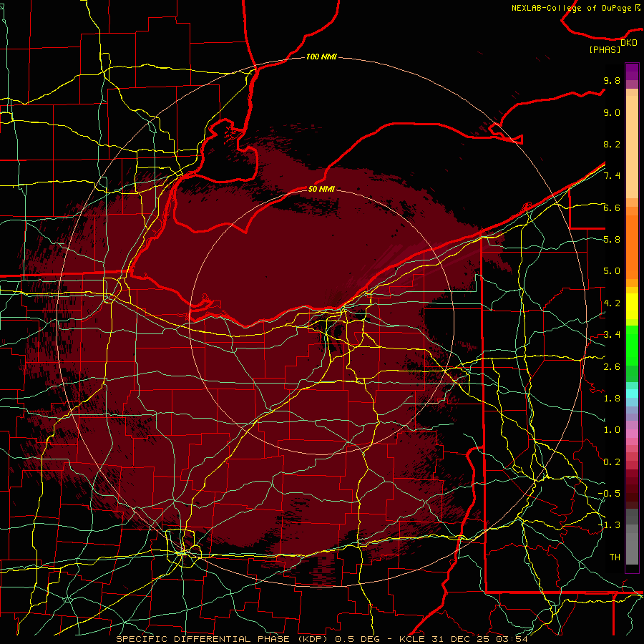This screenshot has height=644, width=644.
Task: Click the 31 DEC 25 date in caption
Action: pos(460,639)
